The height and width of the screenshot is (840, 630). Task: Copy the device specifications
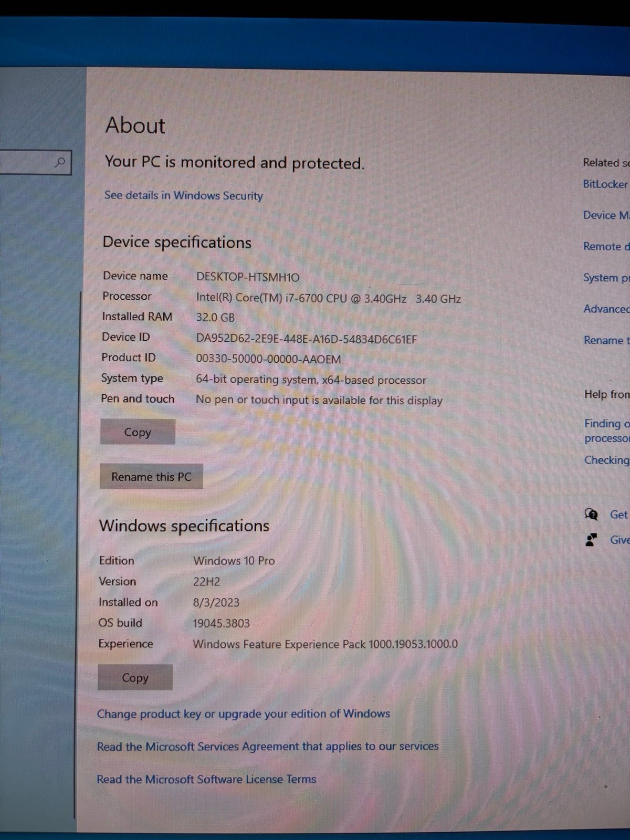click(x=138, y=432)
